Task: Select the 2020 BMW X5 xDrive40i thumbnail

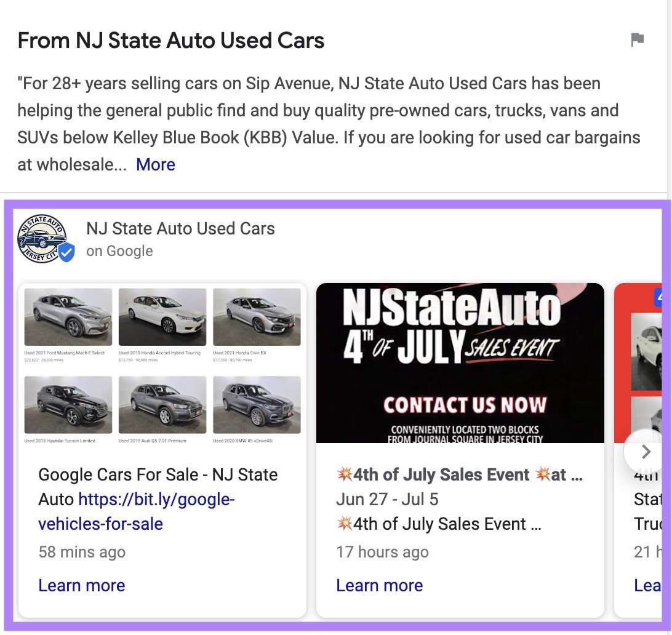Action: pyautogui.click(x=257, y=404)
